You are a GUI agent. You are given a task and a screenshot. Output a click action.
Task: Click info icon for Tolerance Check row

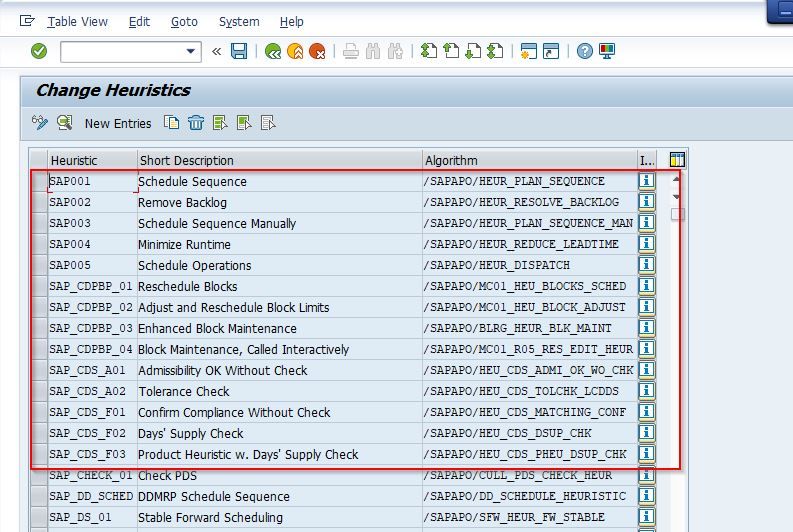click(646, 390)
